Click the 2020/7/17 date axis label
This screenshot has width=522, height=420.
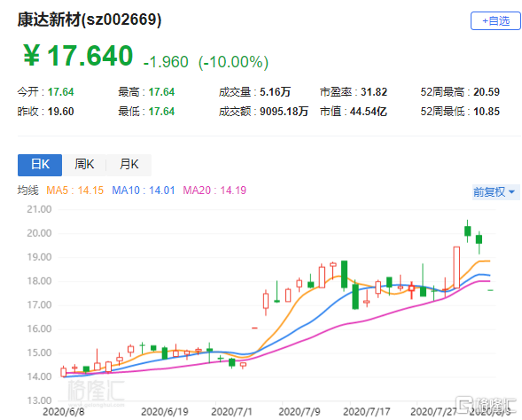pyautogui.click(x=367, y=412)
